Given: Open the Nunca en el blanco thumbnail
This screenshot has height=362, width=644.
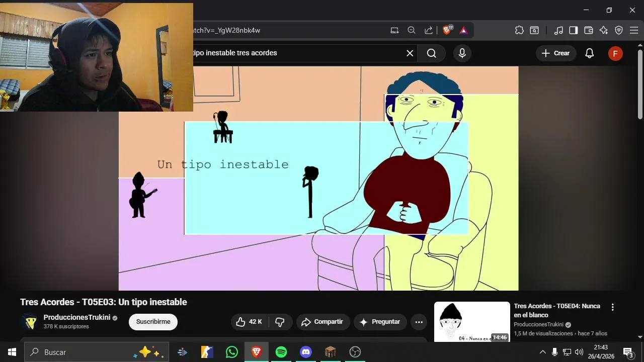Looking at the screenshot, I should pyautogui.click(x=472, y=322).
